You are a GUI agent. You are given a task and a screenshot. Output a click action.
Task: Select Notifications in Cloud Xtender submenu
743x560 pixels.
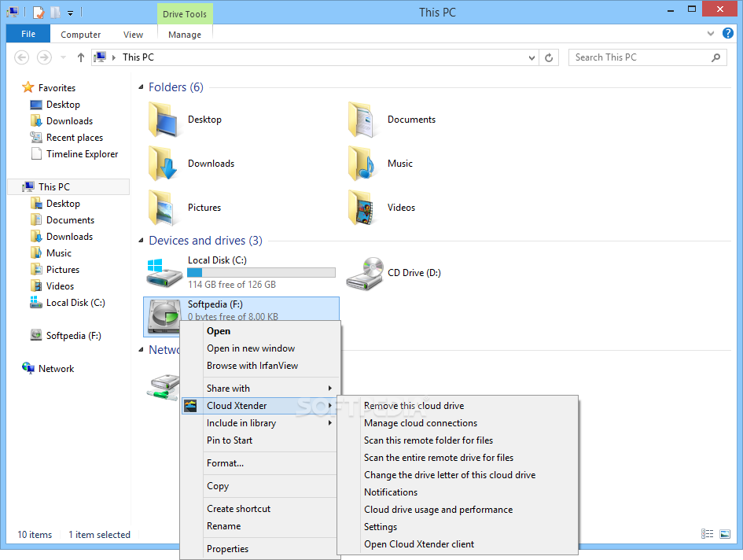458,492
